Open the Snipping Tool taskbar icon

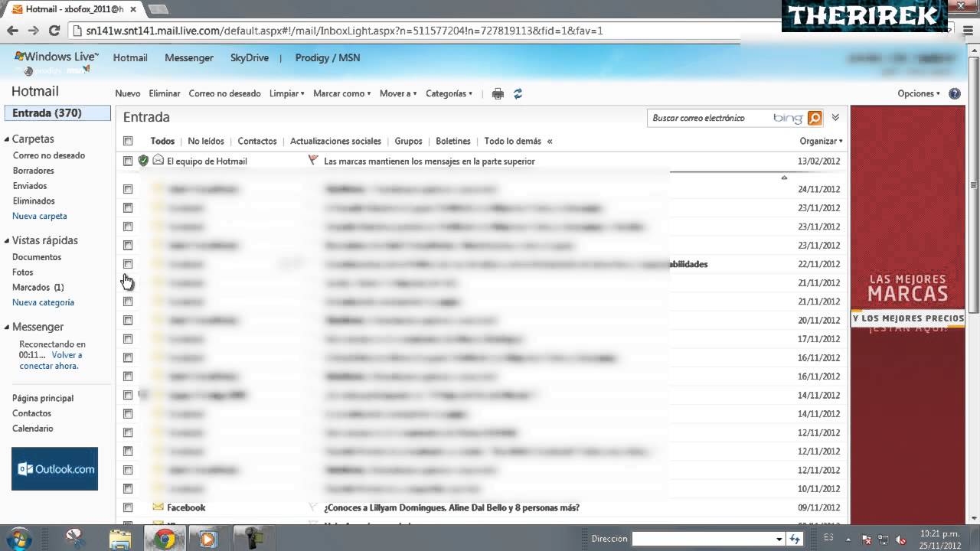pyautogui.click(x=76, y=539)
